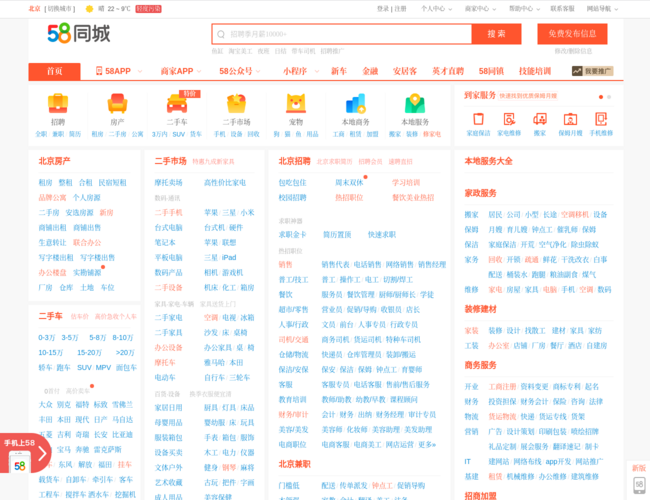Open the 技能培训 nav item
Screen dimensions: 650x500
click(x=535, y=71)
